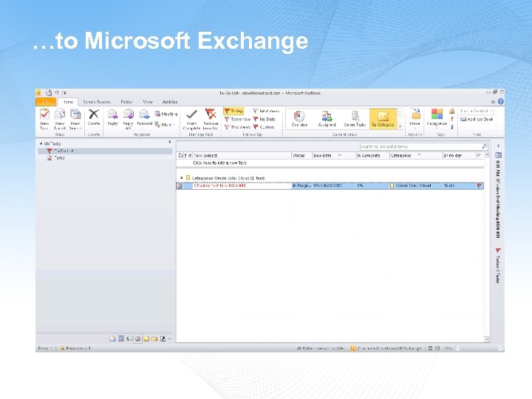This screenshot has width=532, height=399.
Task: Expand the Current View gallery
Action: 400,126
